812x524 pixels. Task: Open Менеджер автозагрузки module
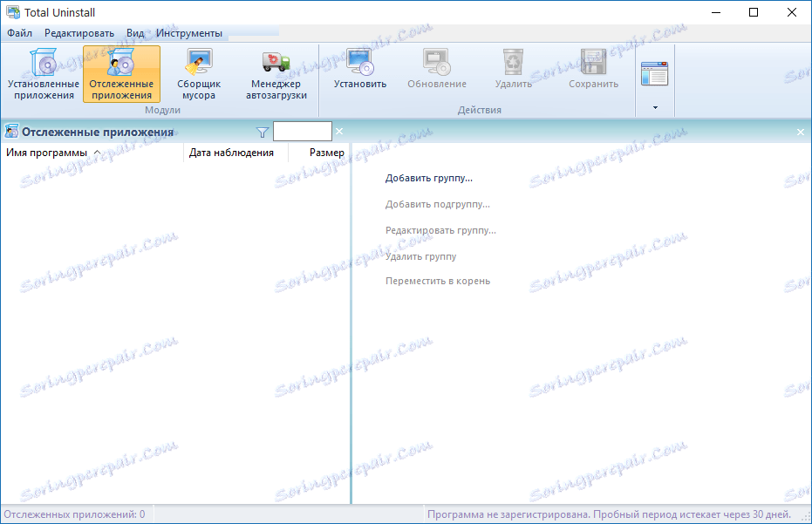(276, 74)
